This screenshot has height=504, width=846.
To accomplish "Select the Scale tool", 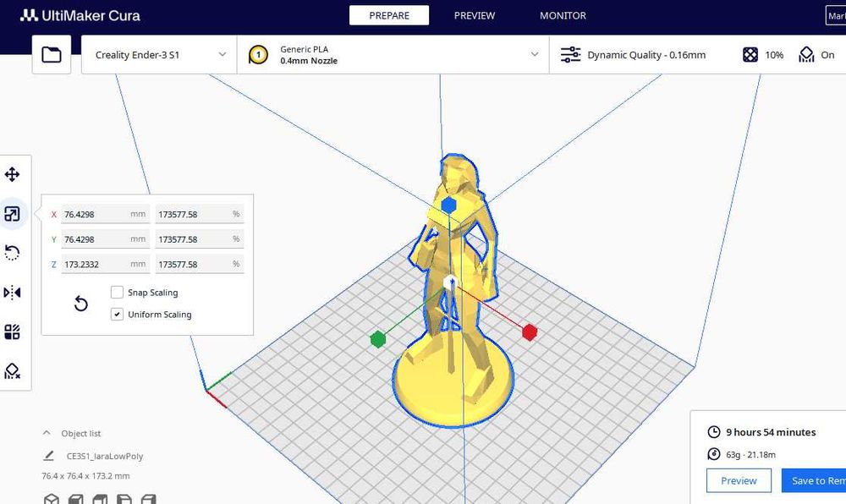I will [12, 214].
